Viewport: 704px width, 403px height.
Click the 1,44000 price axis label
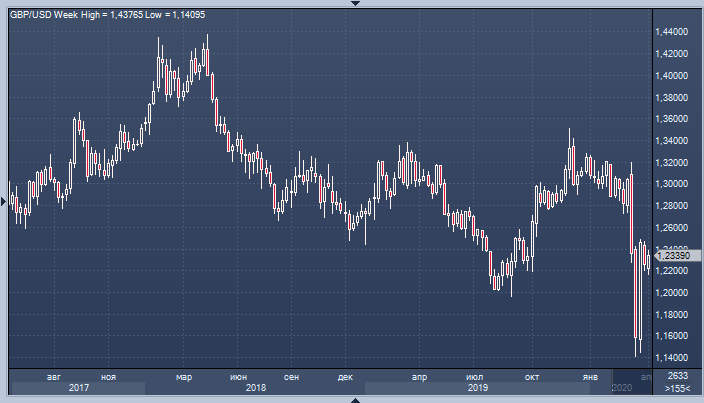671,32
